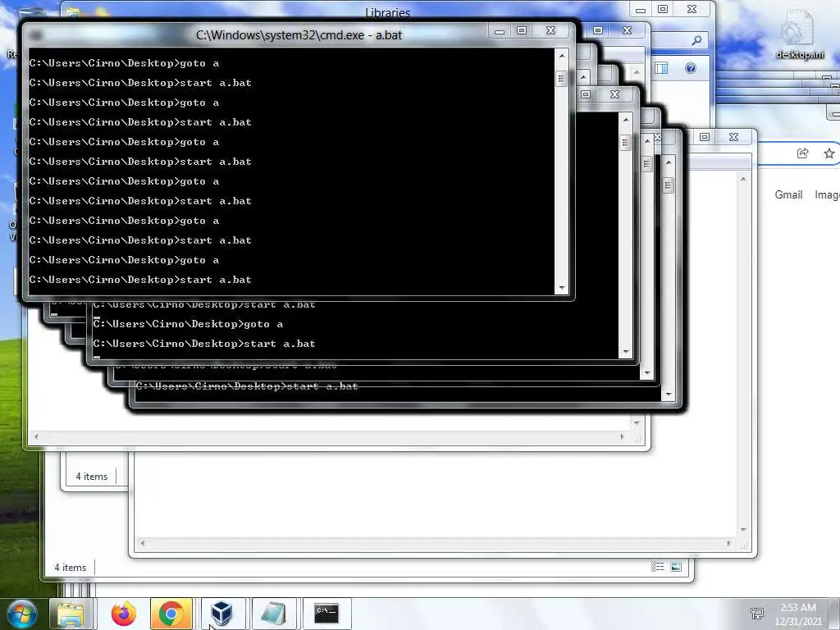Click the search magnifier in the Libraries window
This screenshot has width=840, height=630.
696,40
